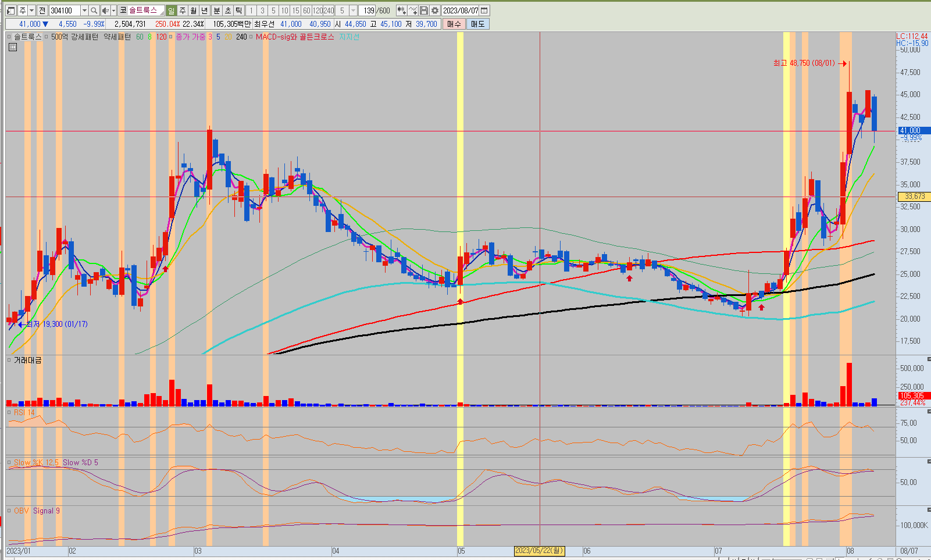Select the 10 interval button
The image size is (931, 560).
(x=284, y=10)
